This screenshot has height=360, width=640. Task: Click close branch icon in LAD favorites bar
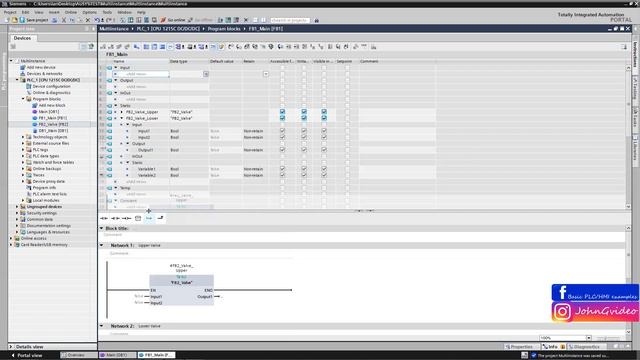pyautogui.click(x=160, y=218)
